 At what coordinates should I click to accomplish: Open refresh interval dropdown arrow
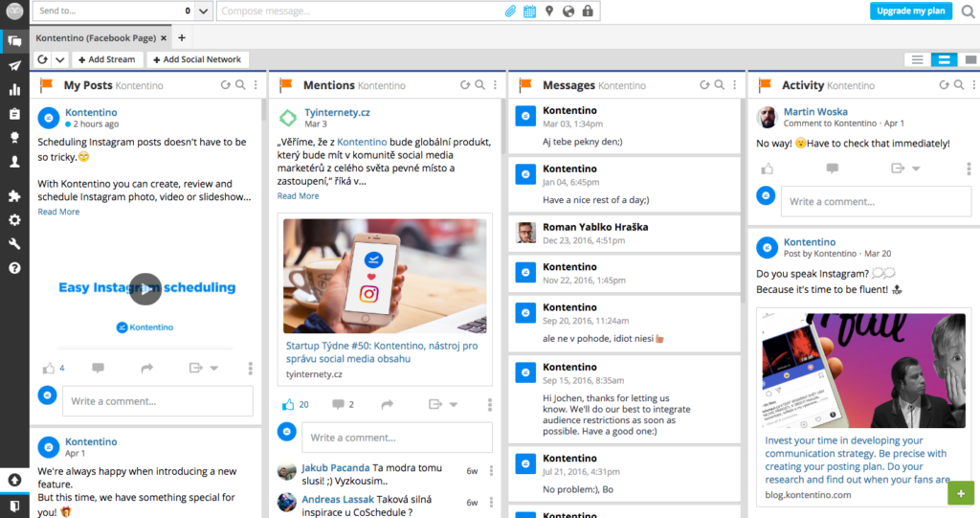(60, 59)
